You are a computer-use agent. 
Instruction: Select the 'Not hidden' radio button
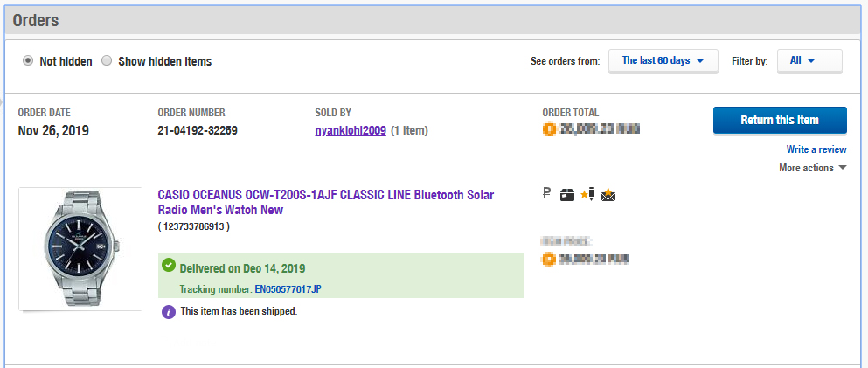tap(29, 61)
